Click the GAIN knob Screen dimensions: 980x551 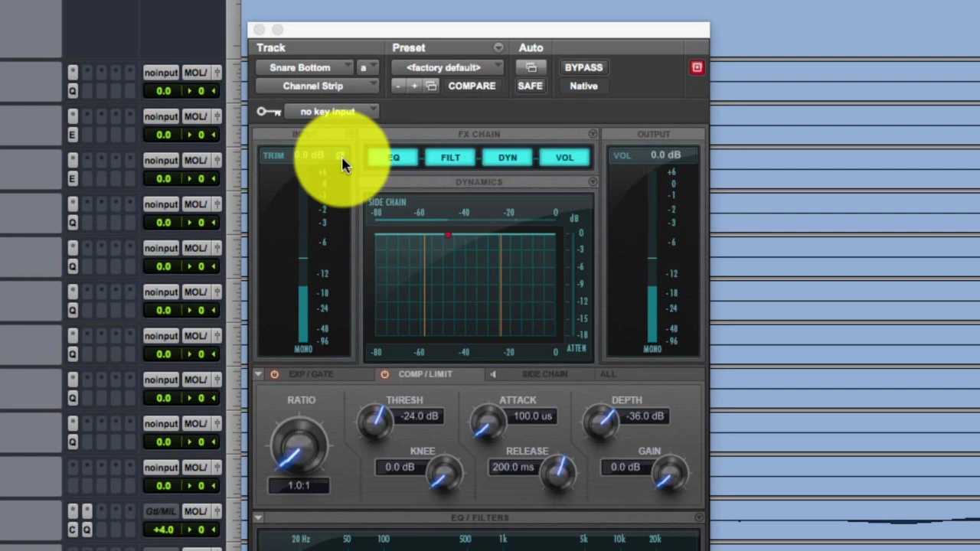pos(670,473)
